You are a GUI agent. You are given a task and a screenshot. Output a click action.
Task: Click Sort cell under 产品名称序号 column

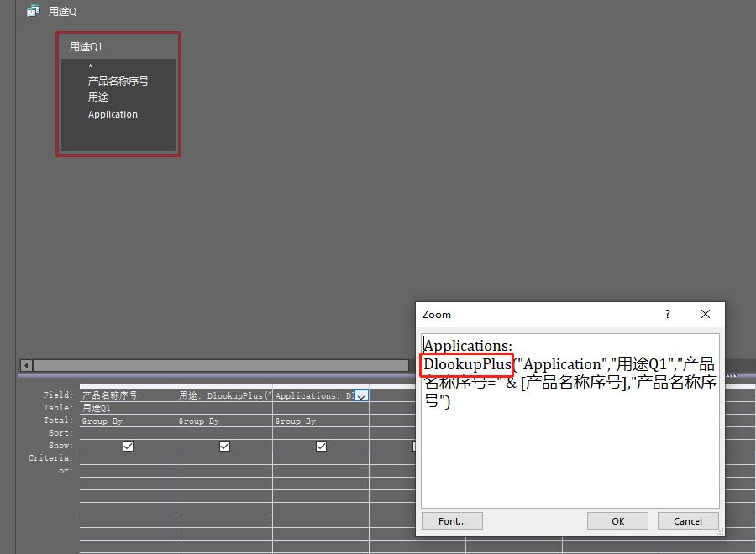pyautogui.click(x=128, y=433)
